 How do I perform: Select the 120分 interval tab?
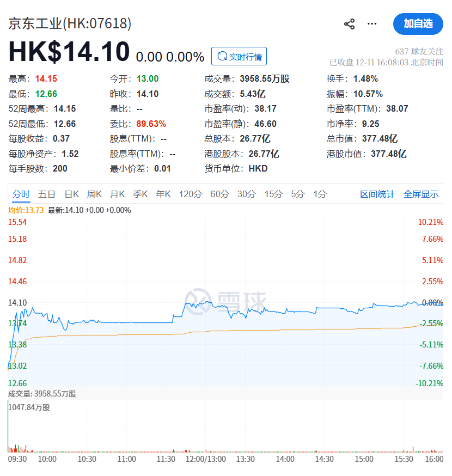191,194
